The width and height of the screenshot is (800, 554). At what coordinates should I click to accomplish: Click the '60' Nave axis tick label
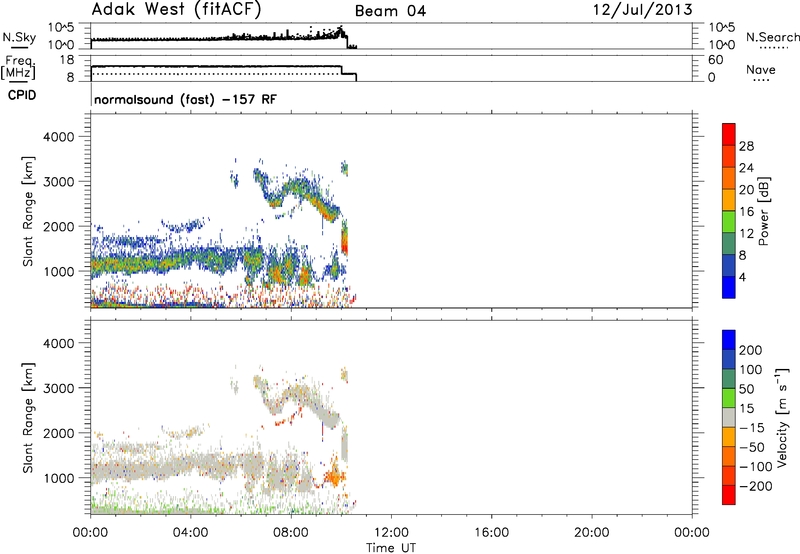715,60
